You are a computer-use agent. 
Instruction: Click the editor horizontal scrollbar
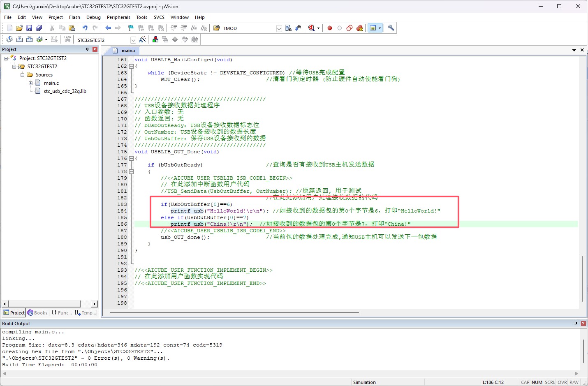point(234,312)
